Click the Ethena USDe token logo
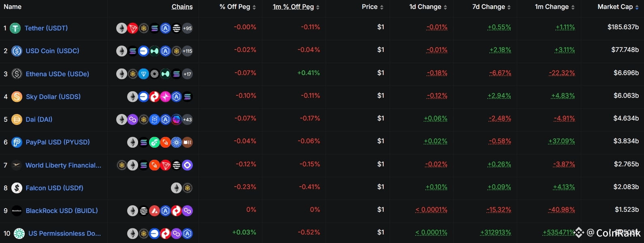Screen dimensions: 644x243 (x=17, y=74)
